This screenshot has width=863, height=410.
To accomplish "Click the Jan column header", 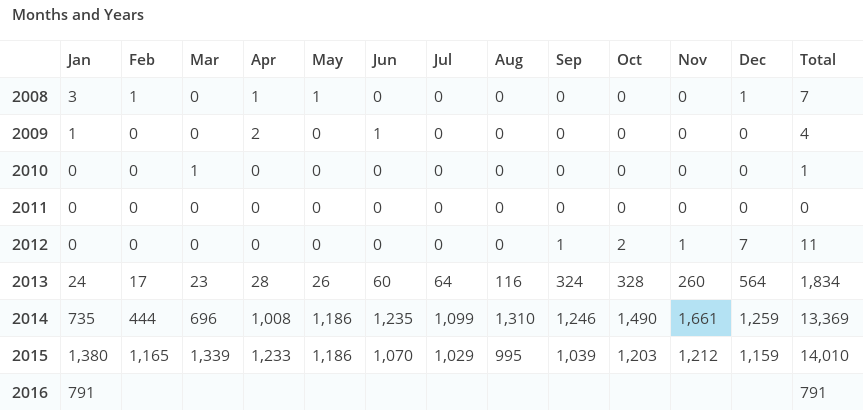I will [79, 60].
